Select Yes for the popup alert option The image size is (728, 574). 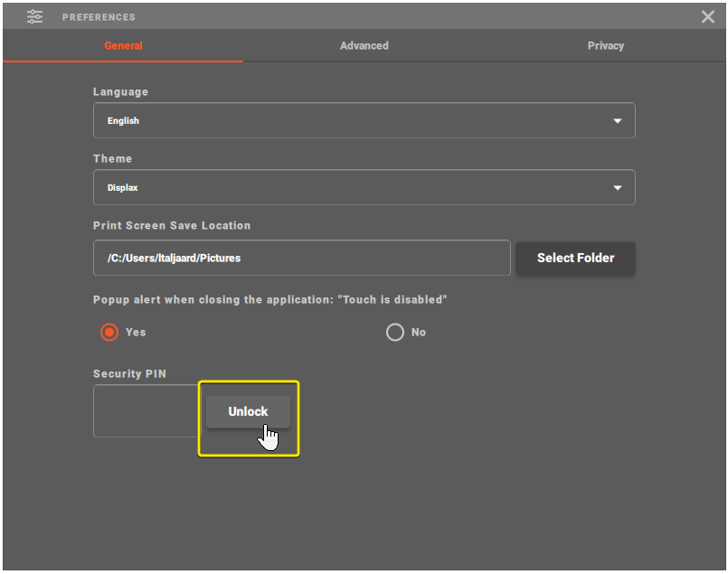click(109, 333)
